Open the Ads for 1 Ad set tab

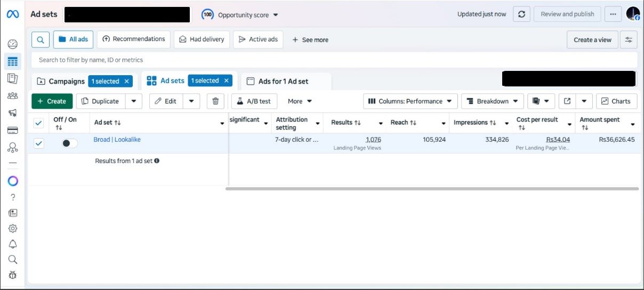click(x=283, y=82)
